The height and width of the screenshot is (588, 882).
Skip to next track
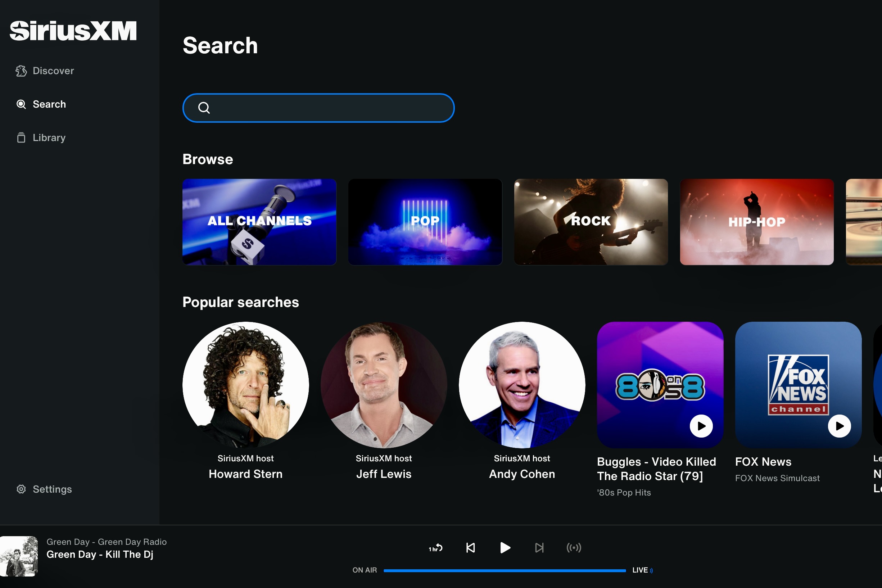(x=539, y=548)
